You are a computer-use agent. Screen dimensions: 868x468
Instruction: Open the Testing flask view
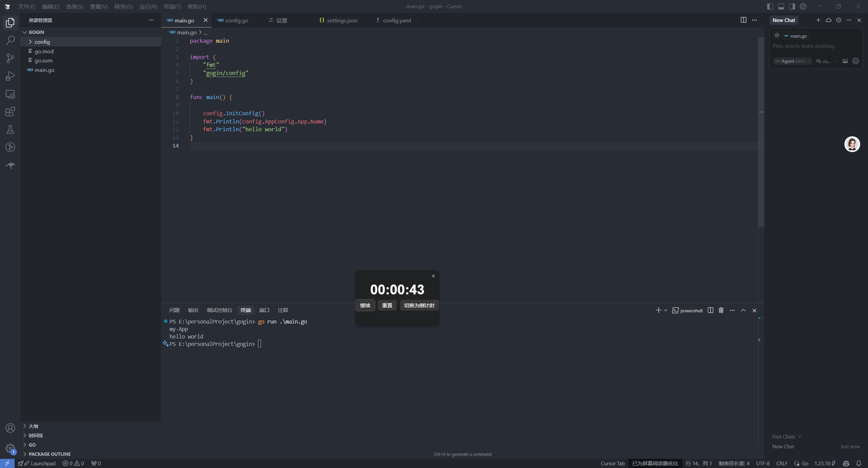(x=10, y=130)
